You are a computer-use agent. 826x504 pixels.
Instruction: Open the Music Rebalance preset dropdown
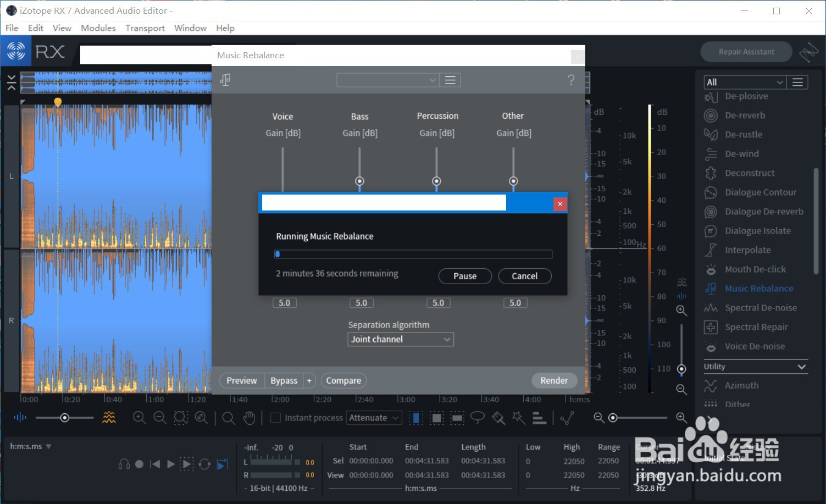tap(387, 80)
